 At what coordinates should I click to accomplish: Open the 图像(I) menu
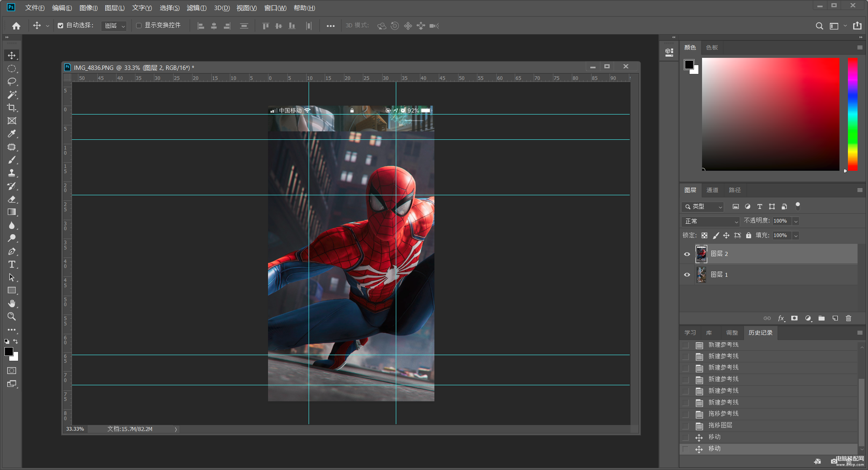tap(88, 8)
